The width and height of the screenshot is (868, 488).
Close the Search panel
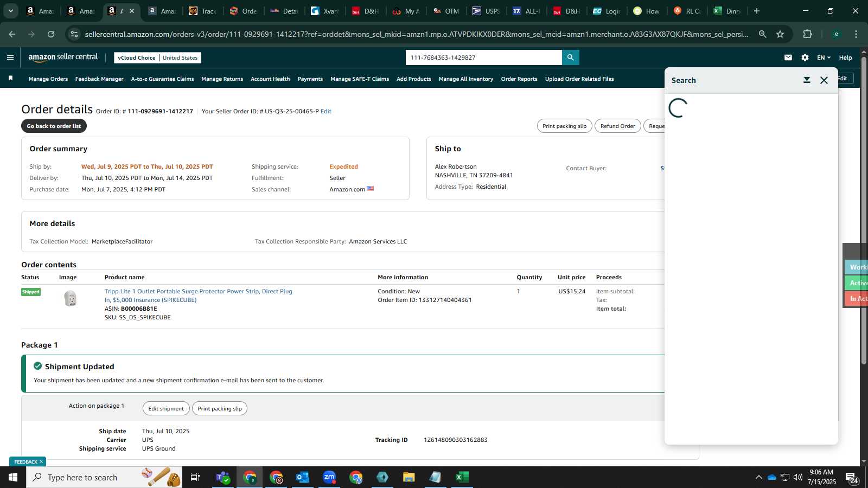coord(824,80)
